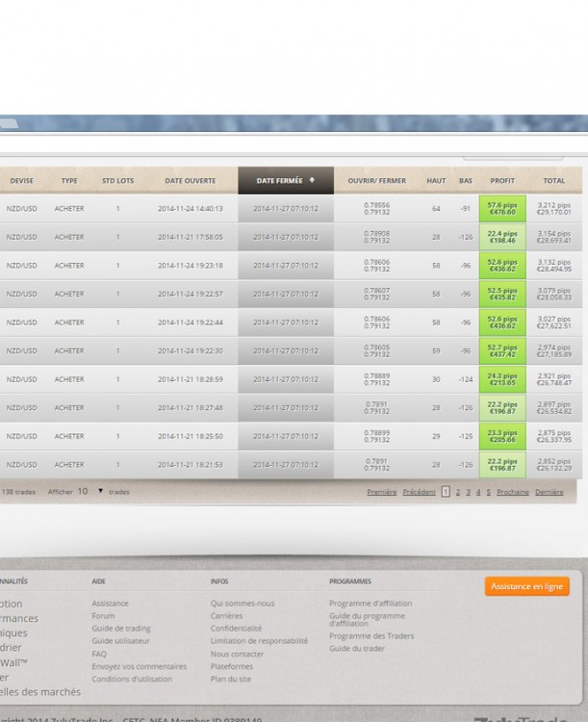Open the Forum footer link
The height and width of the screenshot is (722, 588).
tap(103, 616)
